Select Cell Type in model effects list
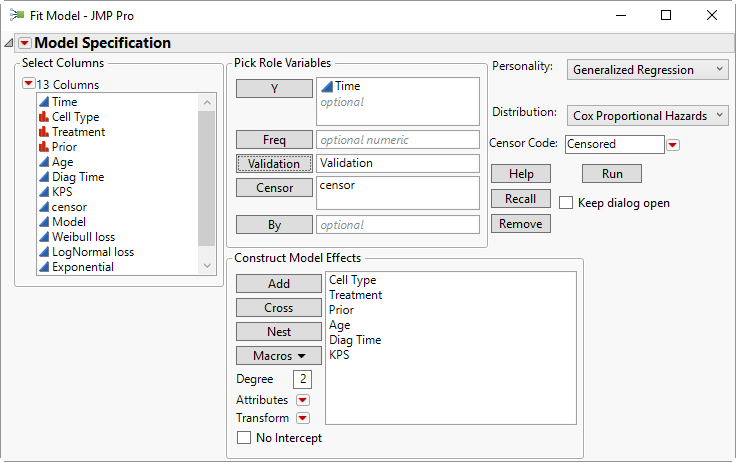 pos(353,280)
